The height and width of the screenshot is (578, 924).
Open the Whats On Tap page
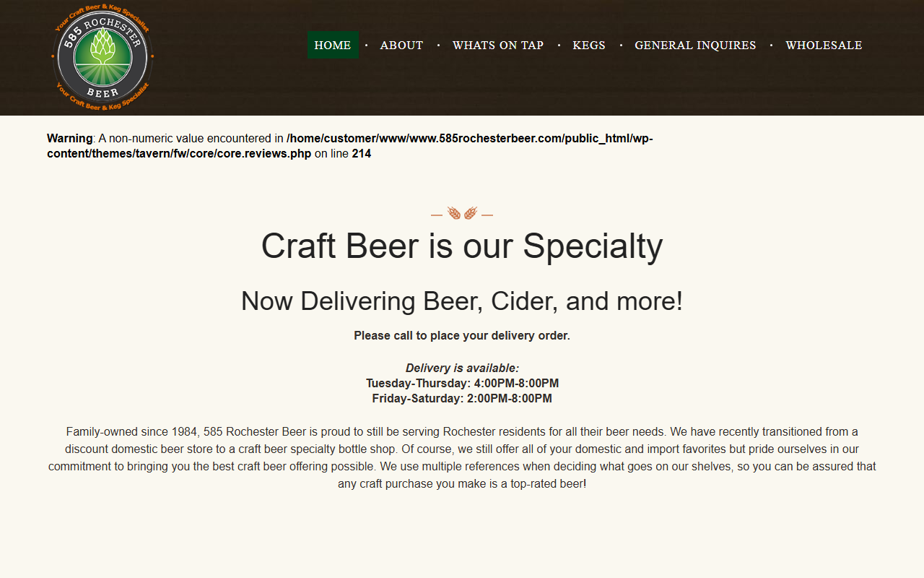pos(498,45)
